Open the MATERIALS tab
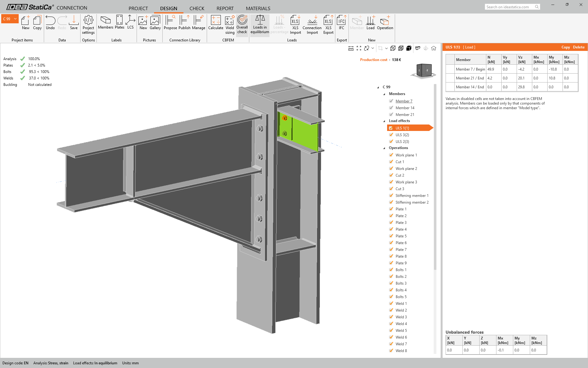This screenshot has height=368, width=588. click(258, 8)
